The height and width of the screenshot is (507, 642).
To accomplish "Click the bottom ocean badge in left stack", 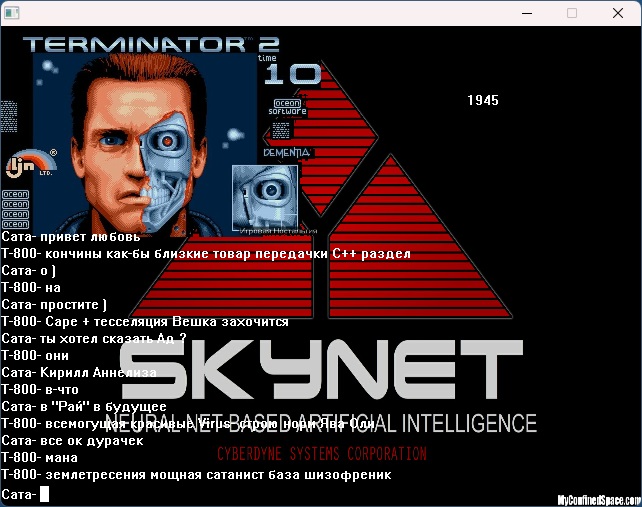I will [x=16, y=224].
